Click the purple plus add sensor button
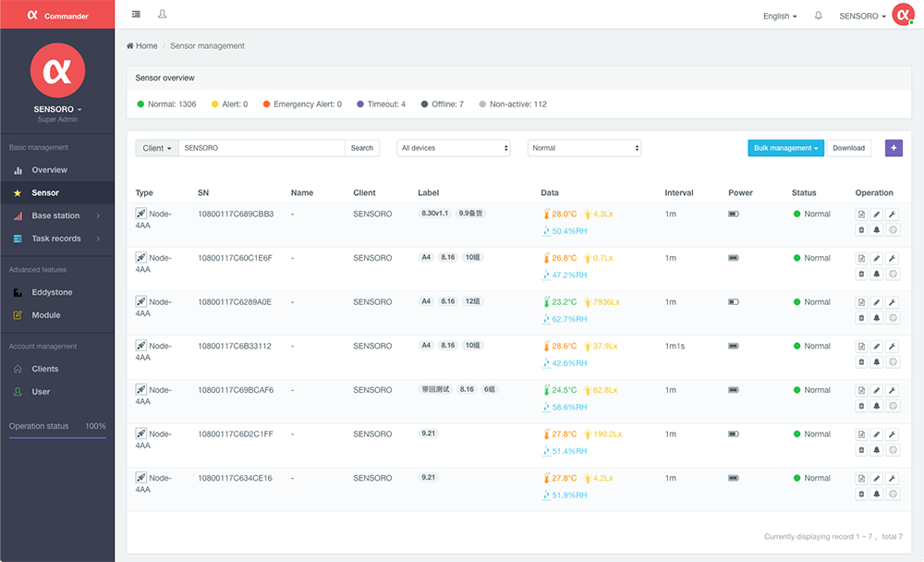 click(x=894, y=148)
